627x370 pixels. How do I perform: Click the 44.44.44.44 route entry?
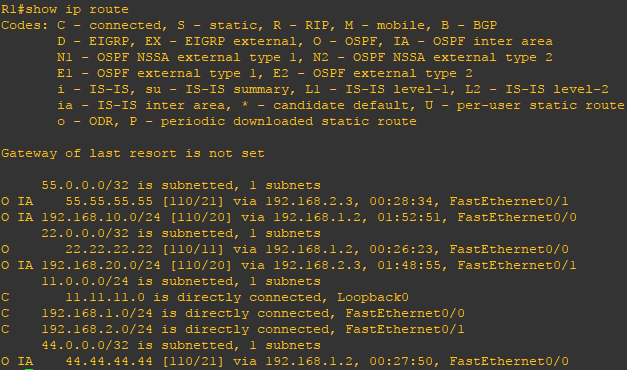coord(284,361)
